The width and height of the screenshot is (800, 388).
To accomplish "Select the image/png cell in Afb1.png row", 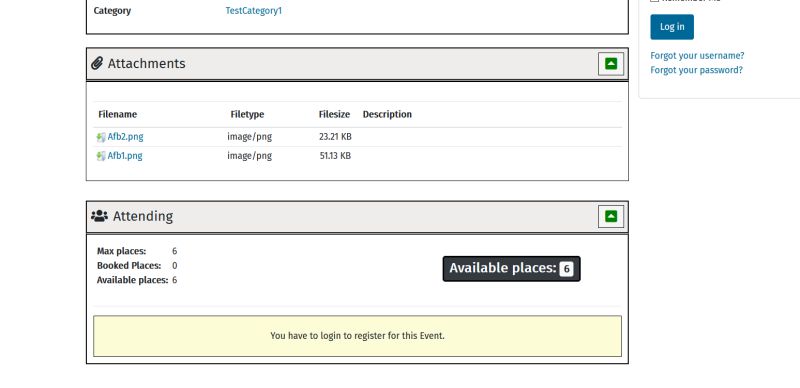I will coord(249,156).
